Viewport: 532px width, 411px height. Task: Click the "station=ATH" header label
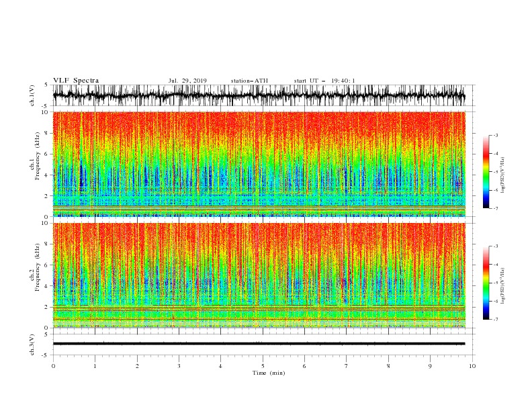point(249,81)
